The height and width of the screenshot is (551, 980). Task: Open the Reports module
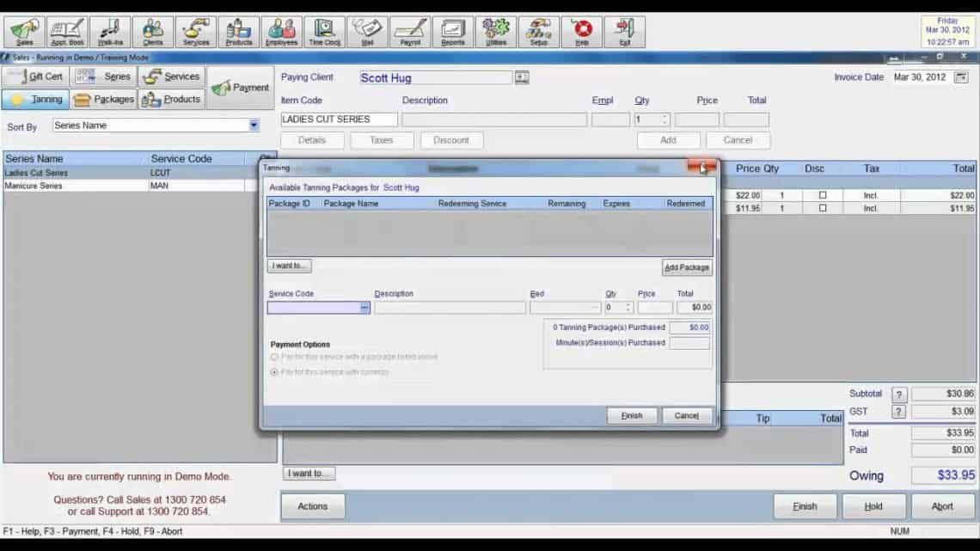453,28
